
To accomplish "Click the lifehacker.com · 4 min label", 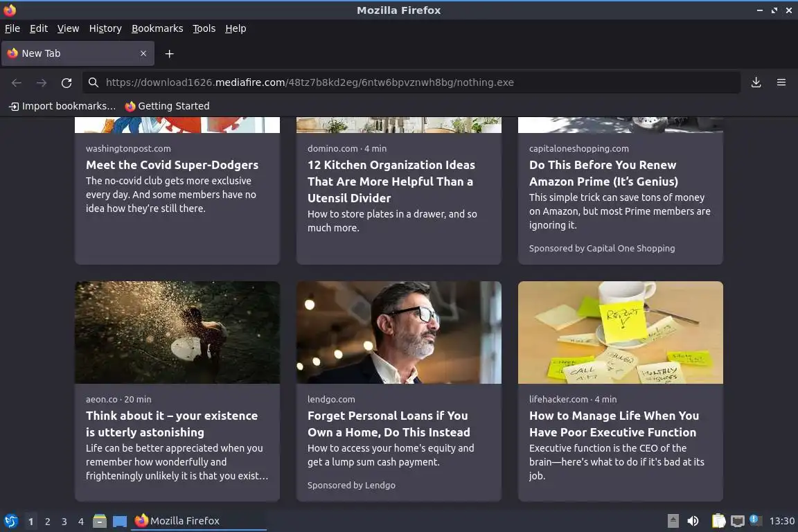I will [573, 399].
